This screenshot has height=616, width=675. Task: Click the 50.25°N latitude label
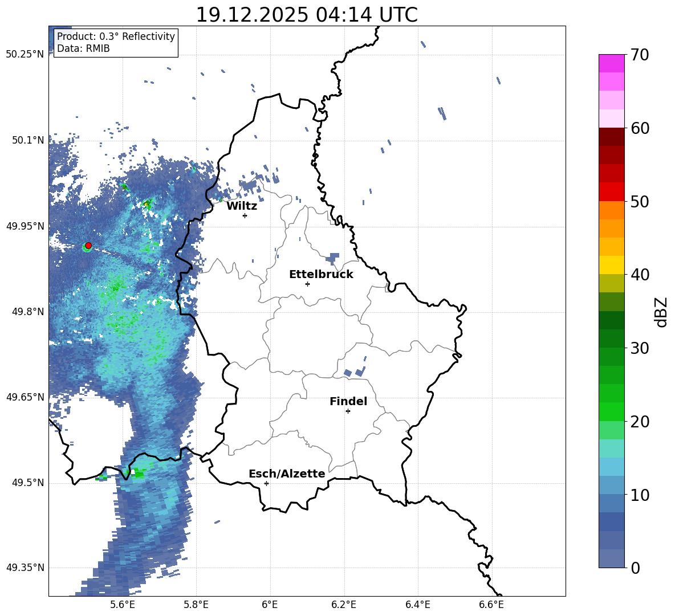(25, 55)
